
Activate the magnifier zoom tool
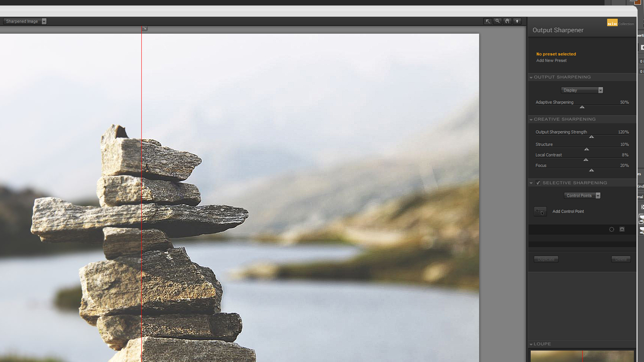click(497, 21)
